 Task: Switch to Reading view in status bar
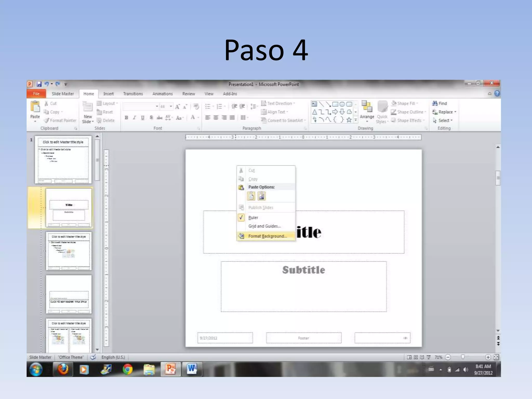pos(422,357)
